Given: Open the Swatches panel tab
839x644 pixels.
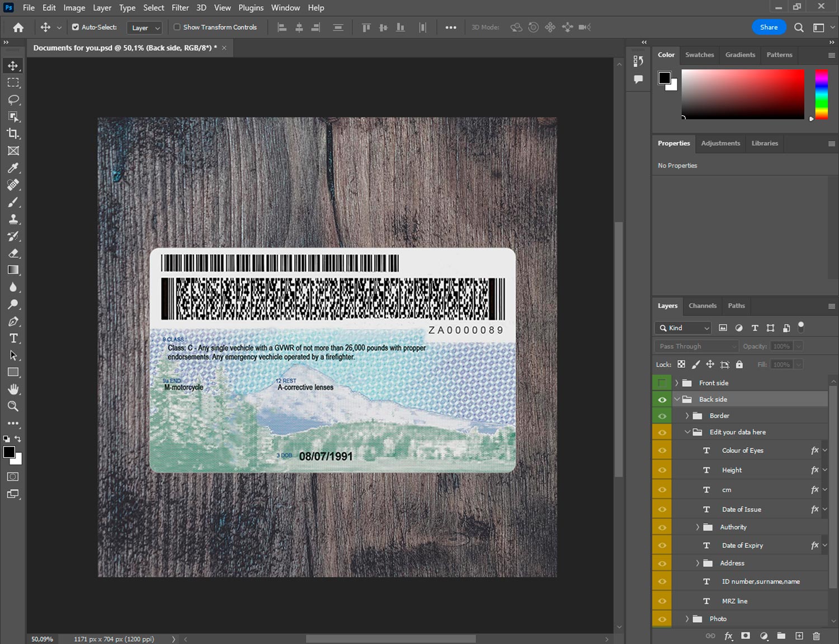Looking at the screenshot, I should click(699, 55).
